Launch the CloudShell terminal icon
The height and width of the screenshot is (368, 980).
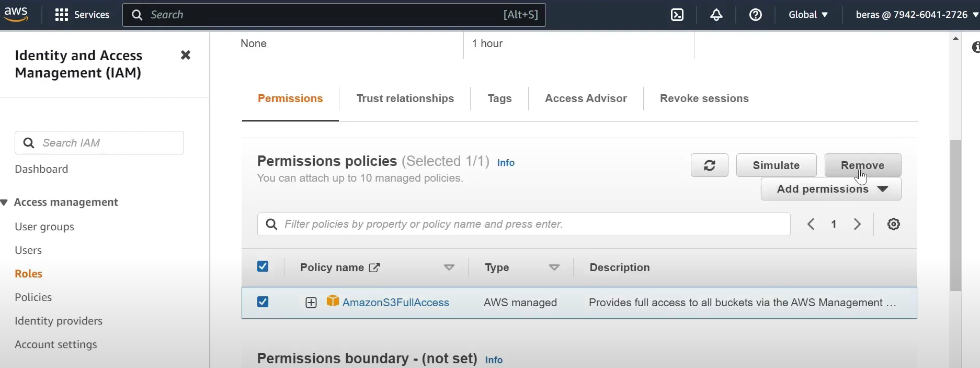pyautogui.click(x=677, y=15)
